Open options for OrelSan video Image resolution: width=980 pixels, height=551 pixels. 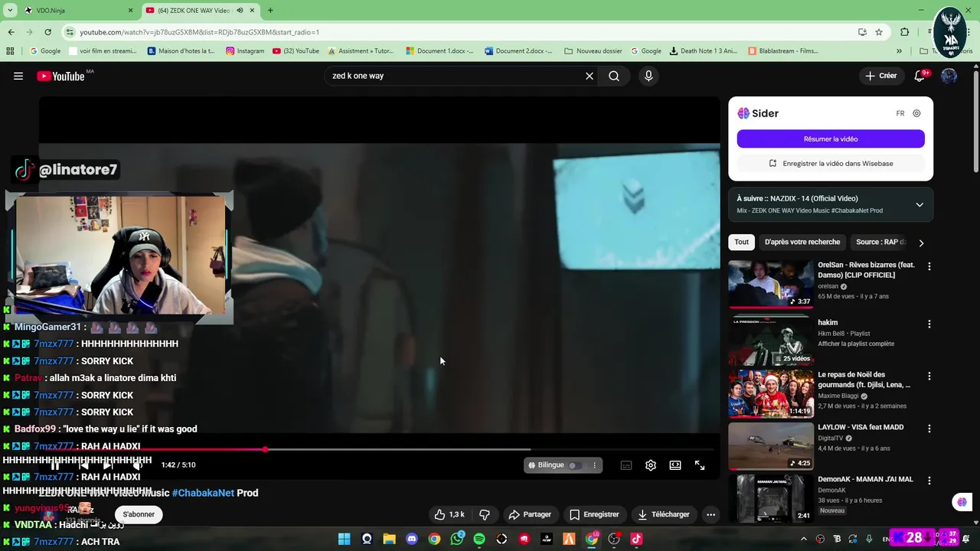click(x=929, y=266)
